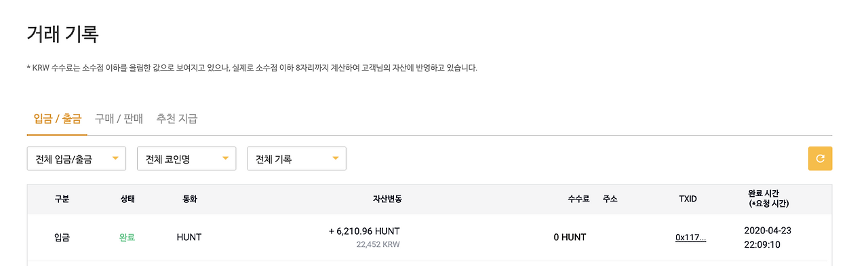This screenshot has width=868, height=266.
Task: Select the 구매 / 판매 tab
Action: pos(119,119)
